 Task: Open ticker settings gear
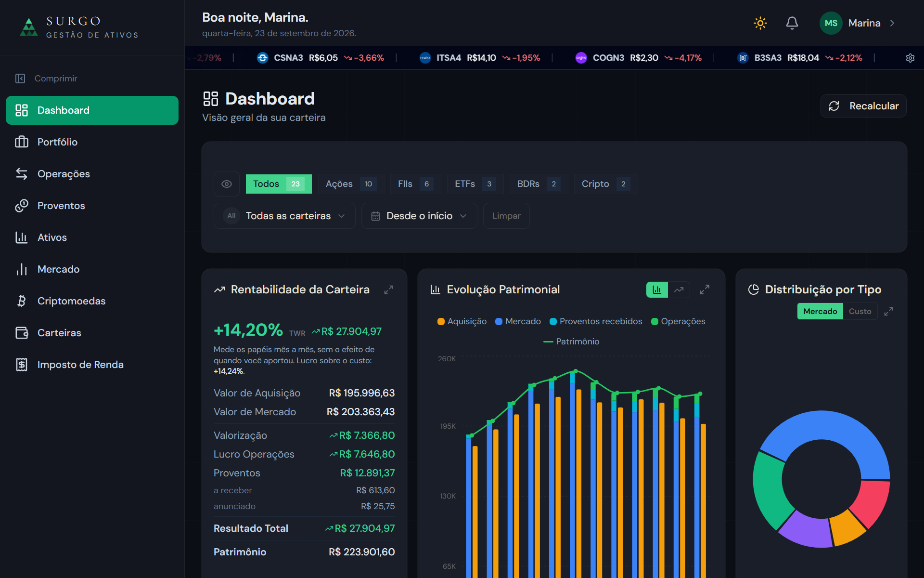point(910,58)
